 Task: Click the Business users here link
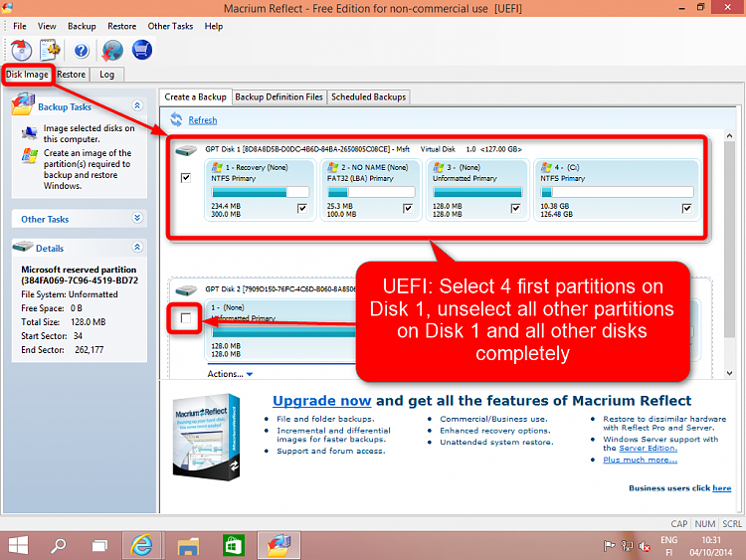point(722,488)
